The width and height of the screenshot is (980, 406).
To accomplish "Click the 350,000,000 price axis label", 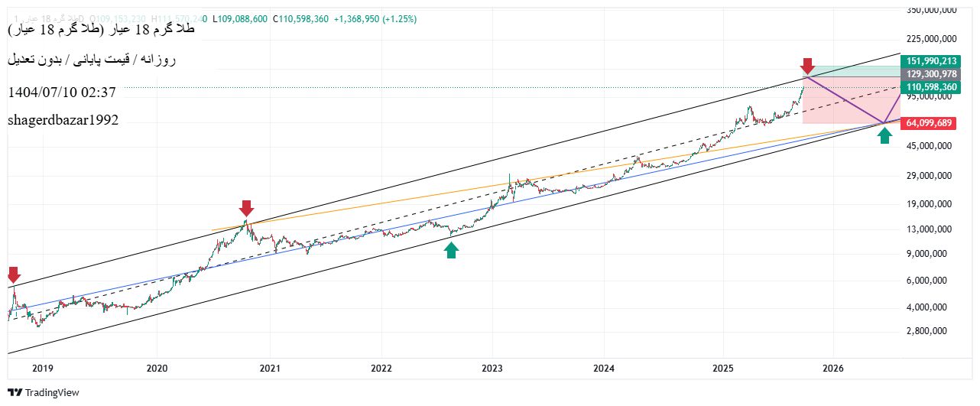I will (931, 11).
